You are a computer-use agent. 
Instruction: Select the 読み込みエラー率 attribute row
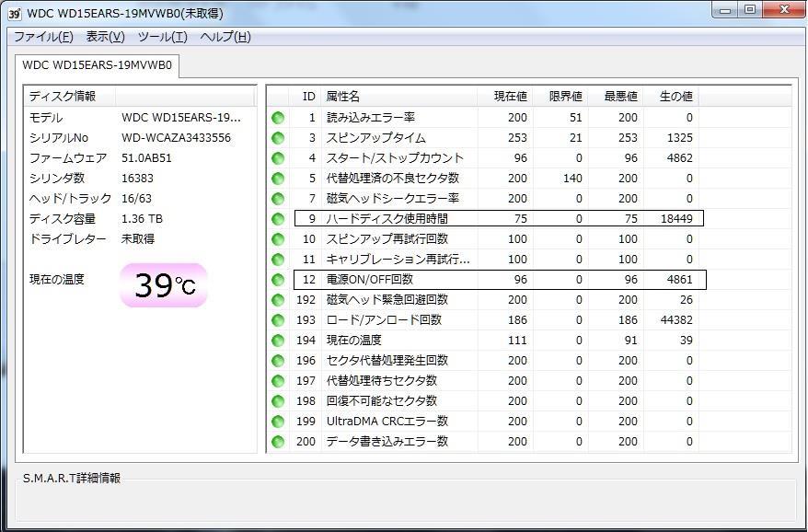click(x=530, y=118)
